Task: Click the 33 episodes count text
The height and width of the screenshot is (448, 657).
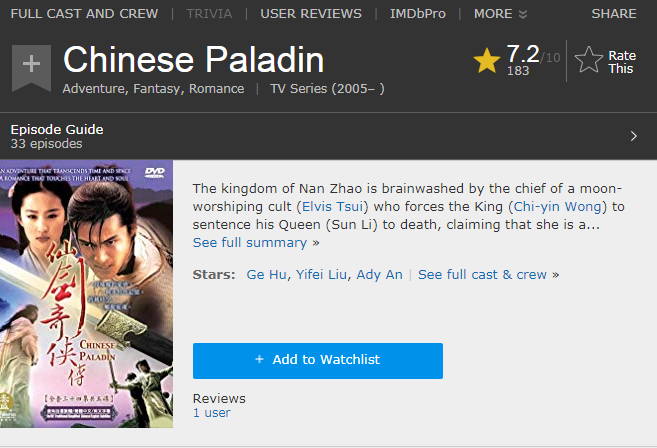Action: pos(46,144)
